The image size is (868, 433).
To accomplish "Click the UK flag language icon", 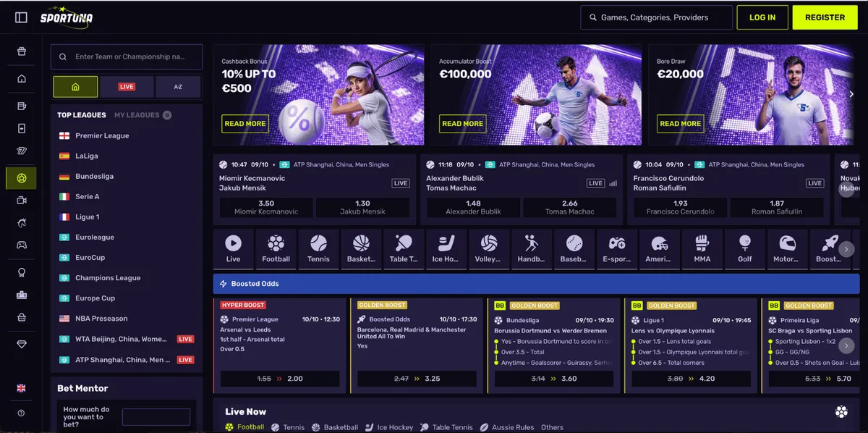I will pos(21,388).
